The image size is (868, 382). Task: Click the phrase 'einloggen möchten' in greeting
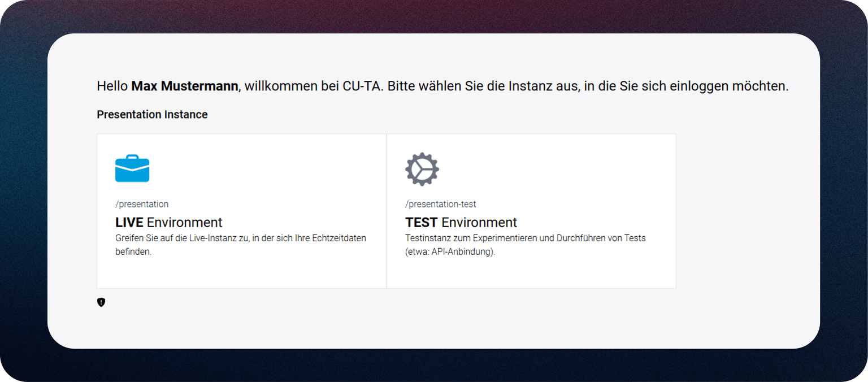(728, 86)
